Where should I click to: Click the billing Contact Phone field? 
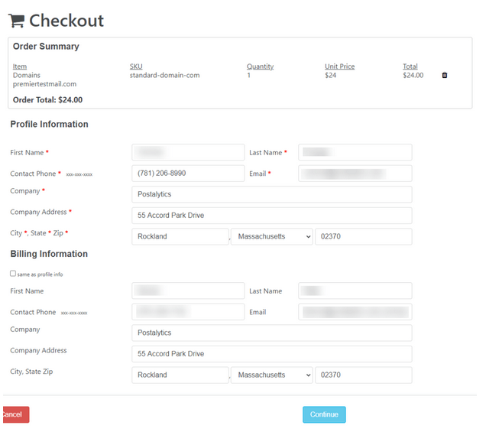(188, 312)
